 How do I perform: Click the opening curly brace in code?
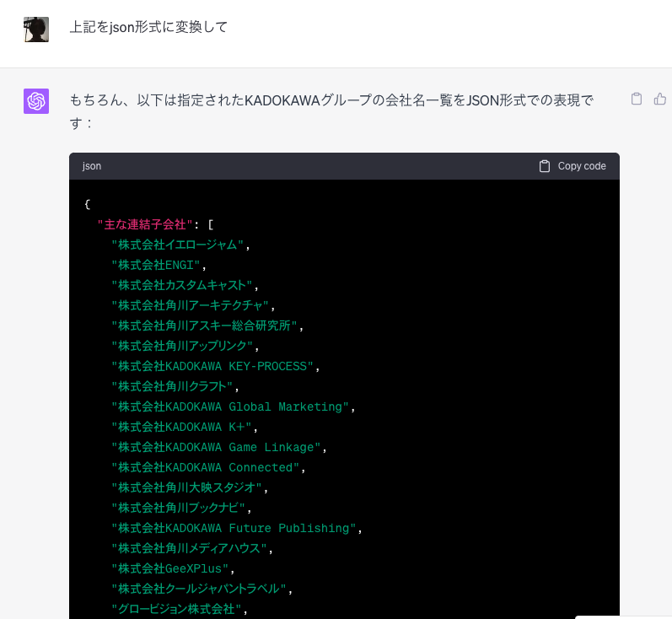coord(88,204)
